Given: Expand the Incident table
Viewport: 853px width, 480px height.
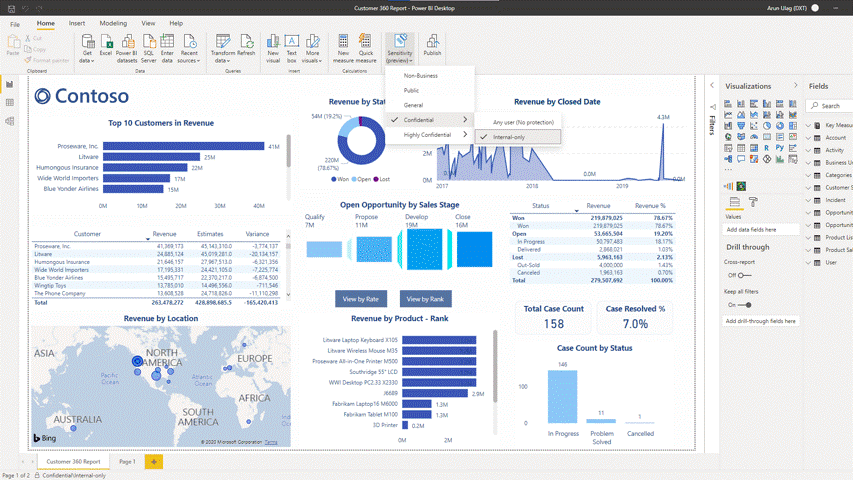Looking at the screenshot, I should (808, 200).
